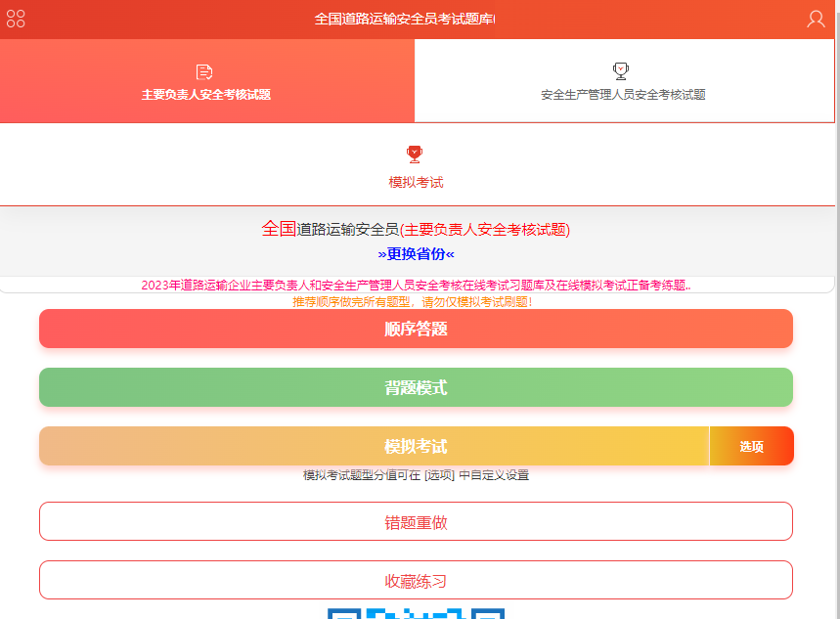Switch to 主要负责人安全考核试题 tab
The width and height of the screenshot is (840, 619).
pyautogui.click(x=206, y=81)
